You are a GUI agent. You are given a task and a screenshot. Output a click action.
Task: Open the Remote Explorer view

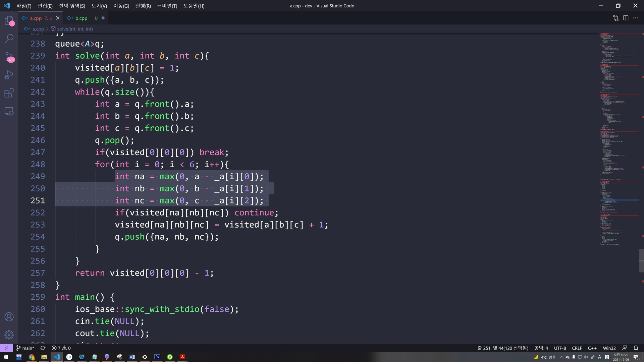pos(9,111)
